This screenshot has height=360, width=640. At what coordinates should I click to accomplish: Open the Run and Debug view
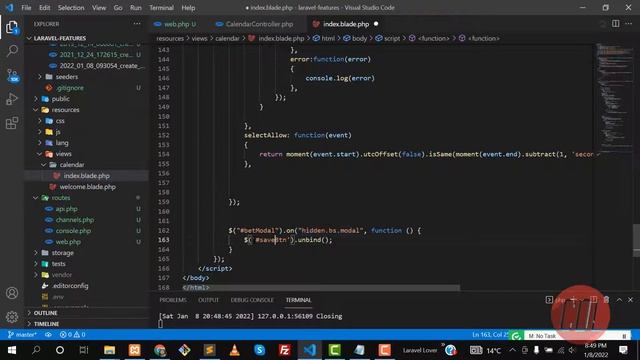pyautogui.click(x=12, y=99)
